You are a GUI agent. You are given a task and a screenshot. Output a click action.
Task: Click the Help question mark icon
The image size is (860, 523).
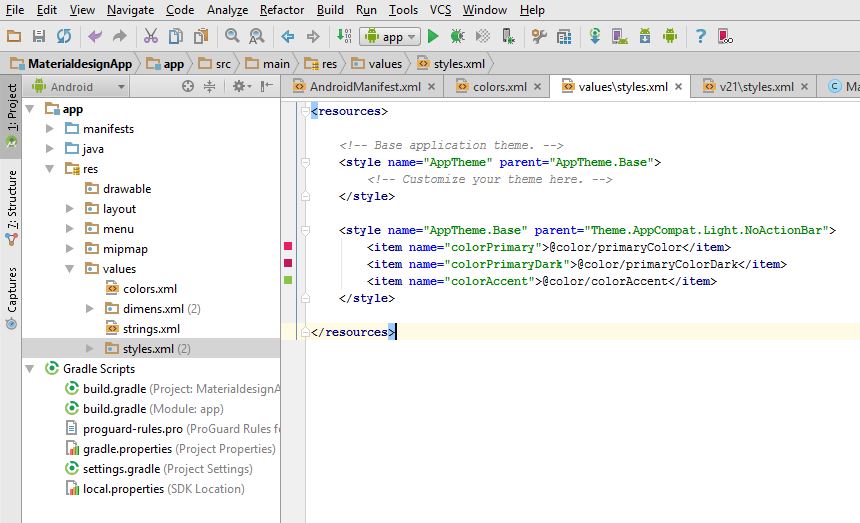(700, 36)
